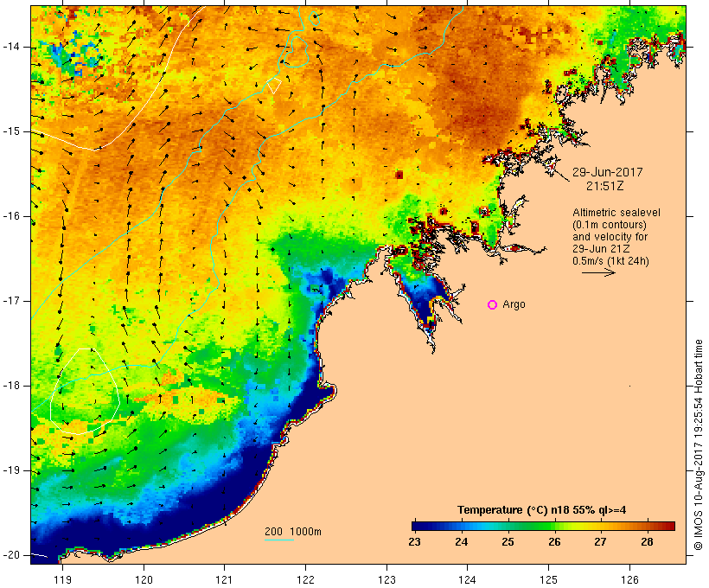Click the date '29-Jun-2017'
This screenshot has height=588, width=709.
(x=607, y=172)
